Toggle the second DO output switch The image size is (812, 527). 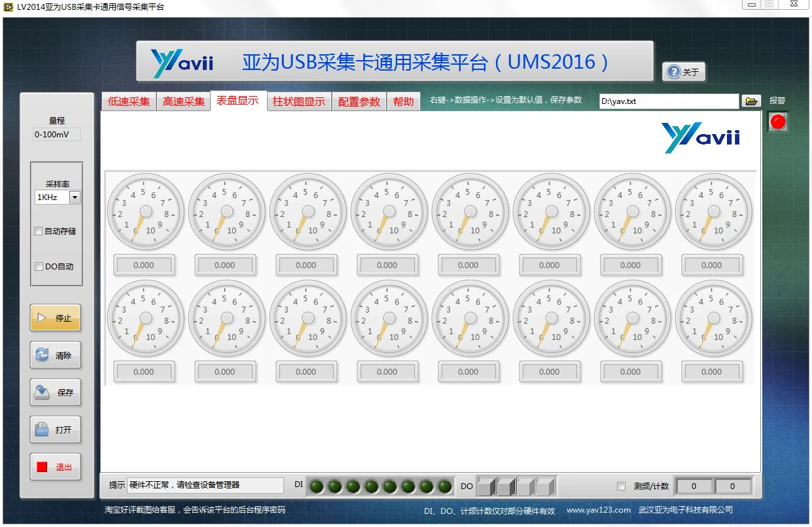pos(506,486)
